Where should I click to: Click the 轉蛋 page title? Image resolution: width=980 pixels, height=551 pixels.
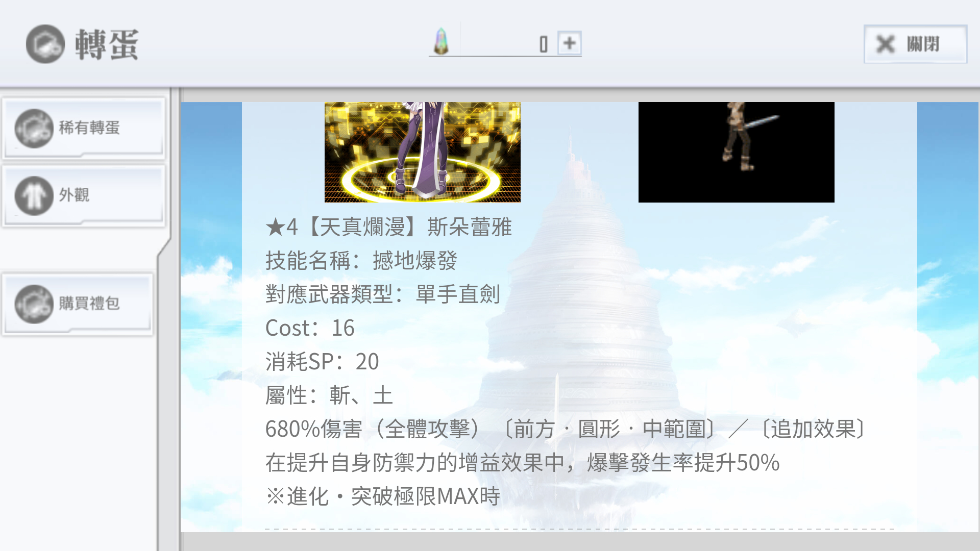107,44
